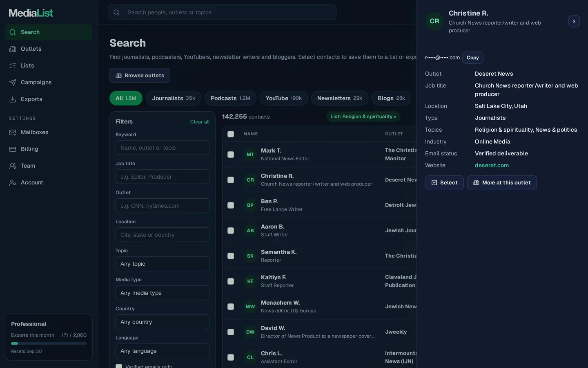Image resolution: width=588 pixels, height=368 pixels.
Task: Click the MT avatar for Mark T.
Action: [250, 155]
